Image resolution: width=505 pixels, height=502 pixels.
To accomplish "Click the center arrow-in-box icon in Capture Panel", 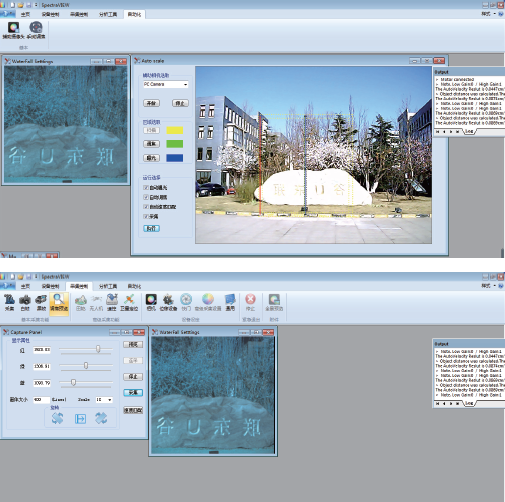I will point(80,419).
